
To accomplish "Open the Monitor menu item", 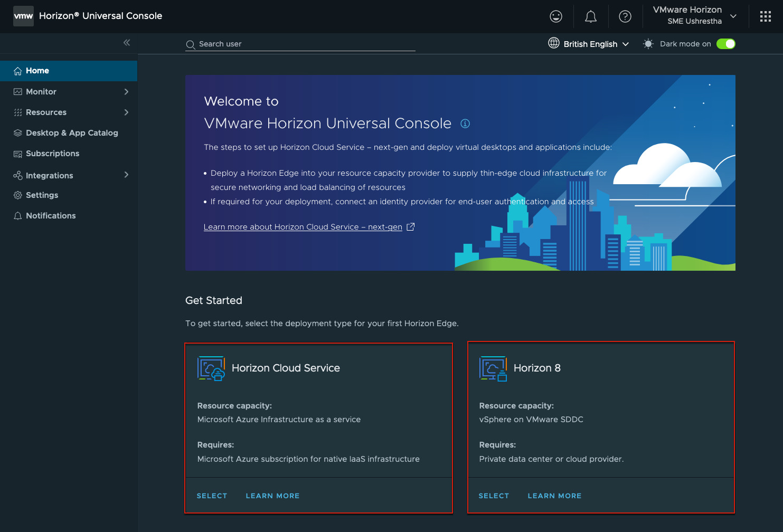I will click(69, 92).
